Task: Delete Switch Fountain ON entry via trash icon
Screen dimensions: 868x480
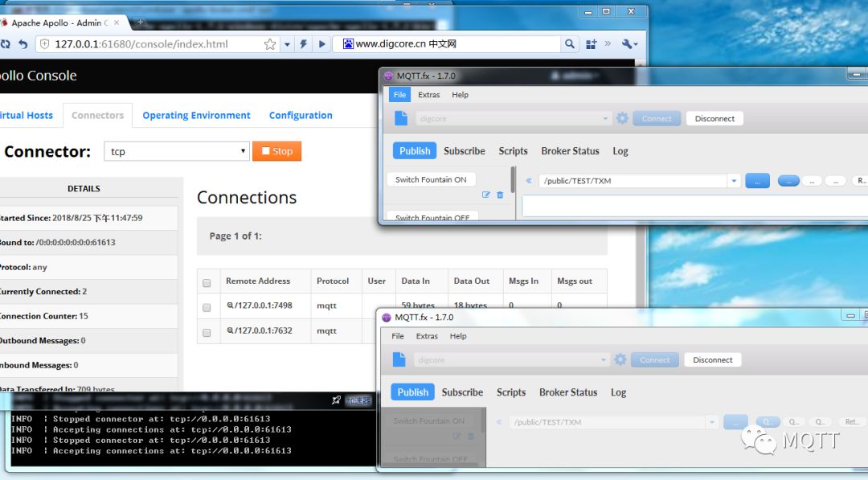Action: coord(500,195)
